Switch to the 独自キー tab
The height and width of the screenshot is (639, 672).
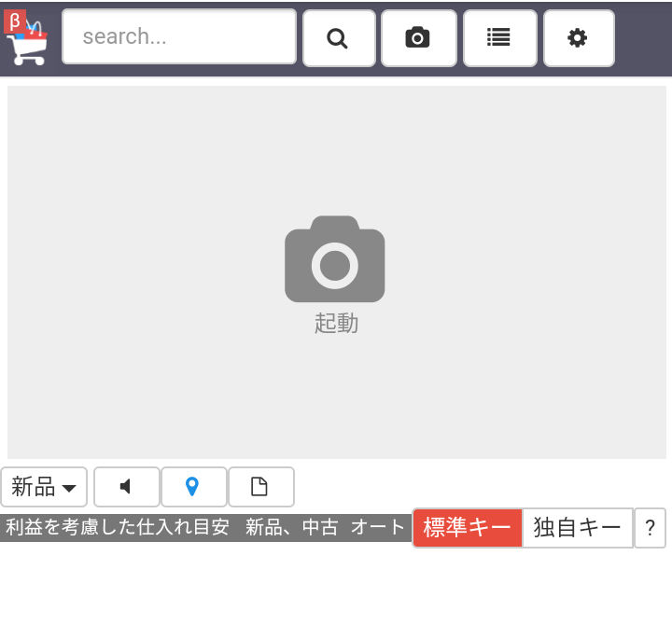(x=578, y=528)
